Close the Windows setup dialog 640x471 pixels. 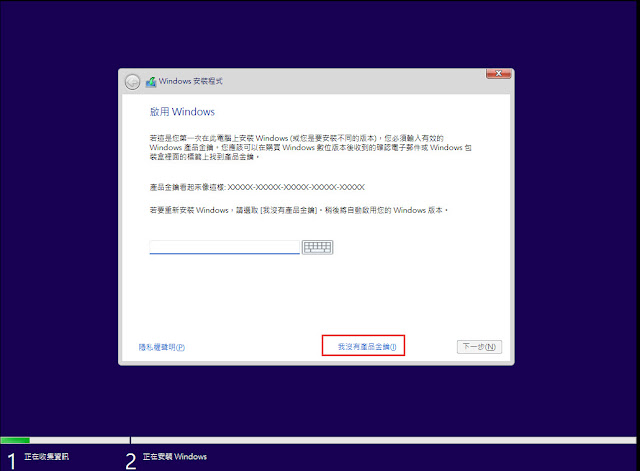[498, 73]
